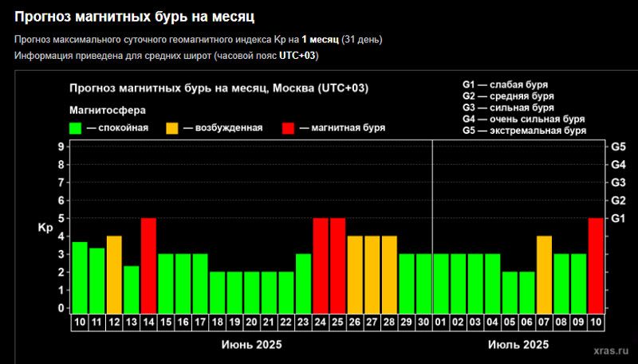Click the green 'спокойная' legend swatch

77,127
